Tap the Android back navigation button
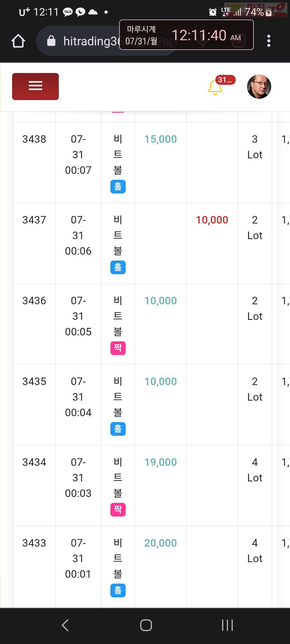Image resolution: width=290 pixels, height=644 pixels. click(65, 625)
